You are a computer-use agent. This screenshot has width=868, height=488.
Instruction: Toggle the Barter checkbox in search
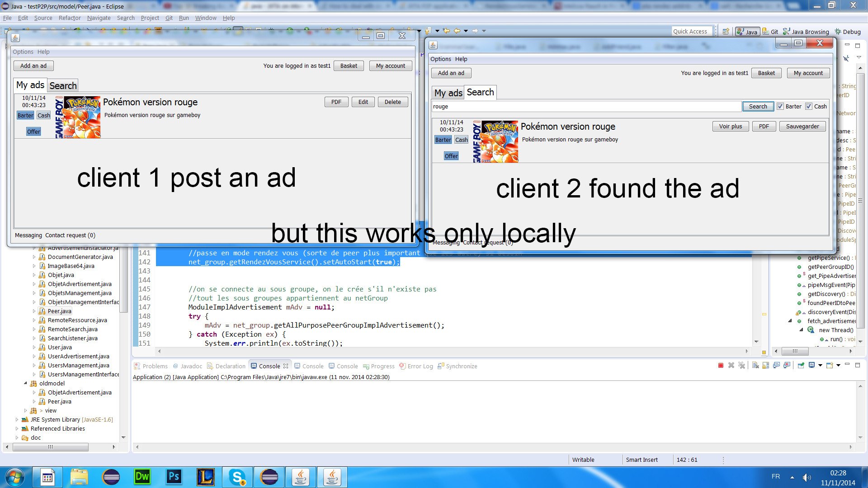click(780, 106)
